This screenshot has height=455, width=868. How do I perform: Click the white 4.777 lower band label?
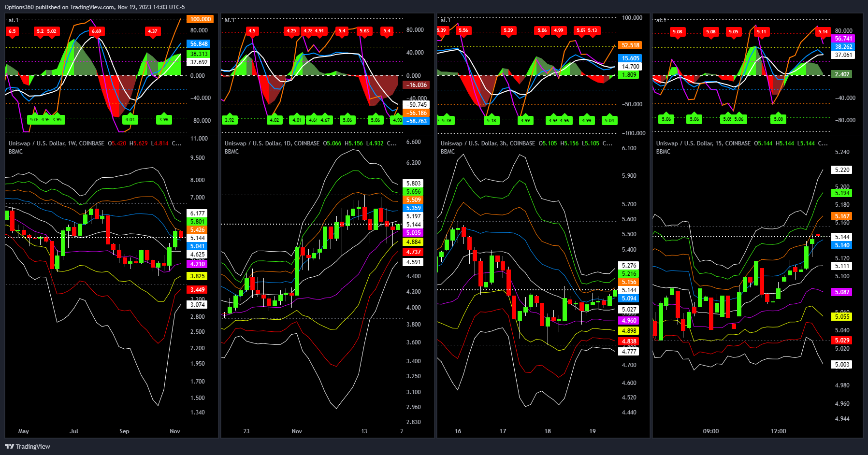coord(629,352)
